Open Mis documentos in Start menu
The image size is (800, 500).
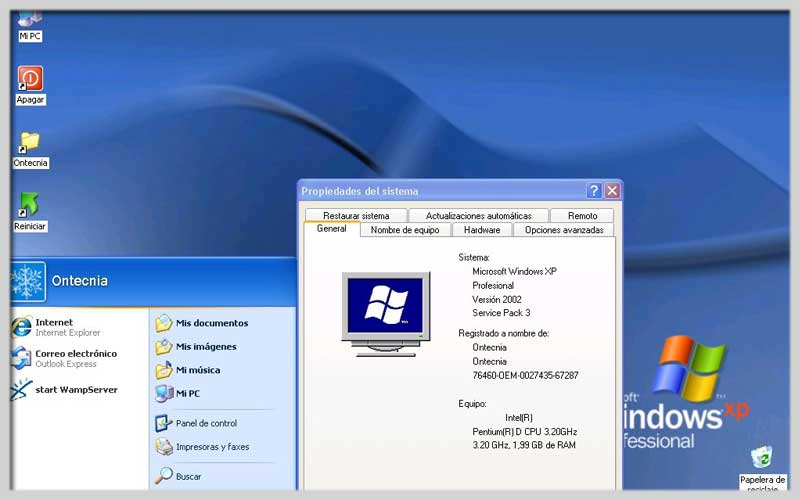pos(202,323)
